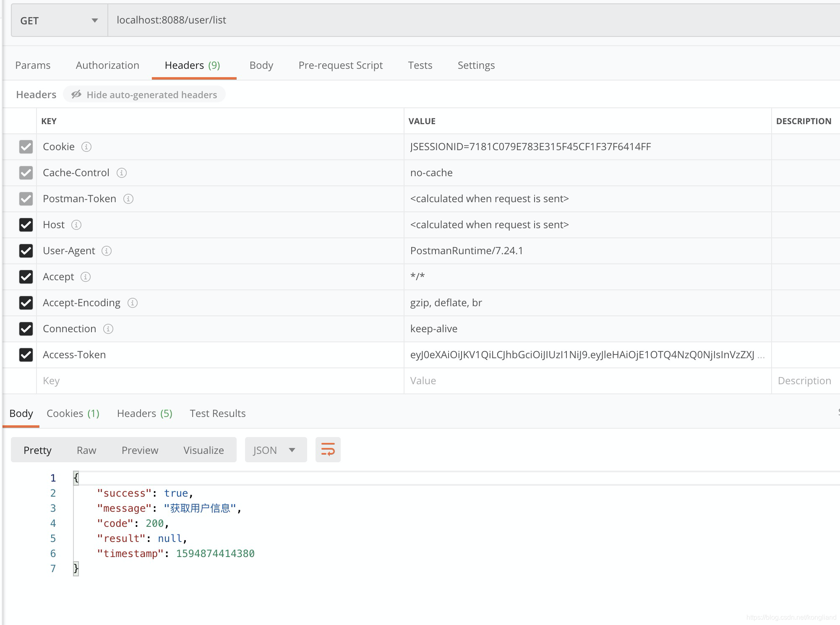Uncheck the Postman-Token header checkbox
The width and height of the screenshot is (840, 625).
coord(26,199)
